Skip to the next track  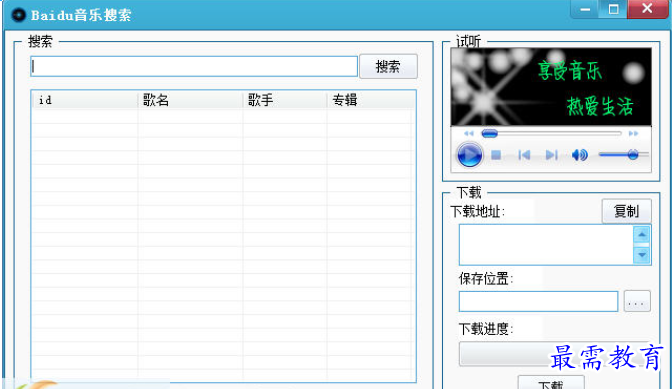click(x=551, y=155)
